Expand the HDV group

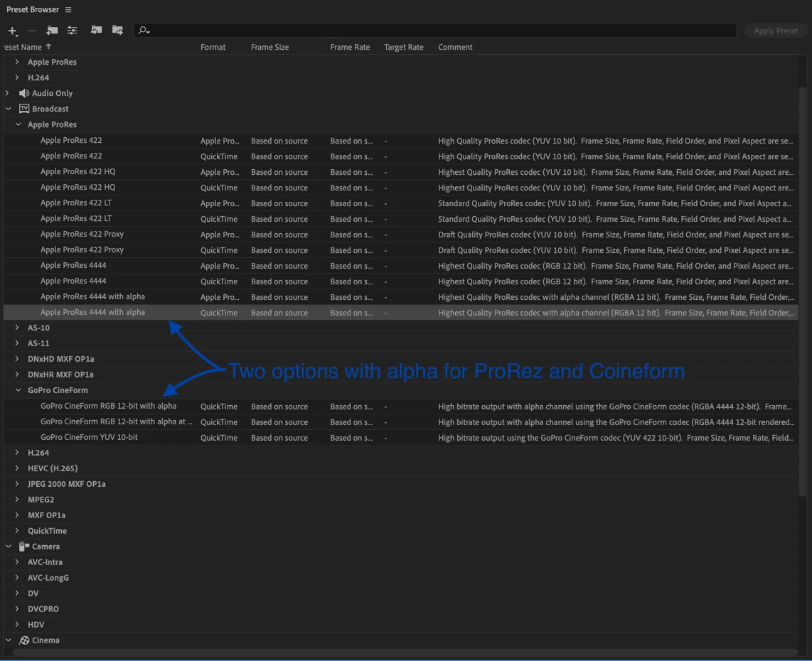[x=17, y=624]
